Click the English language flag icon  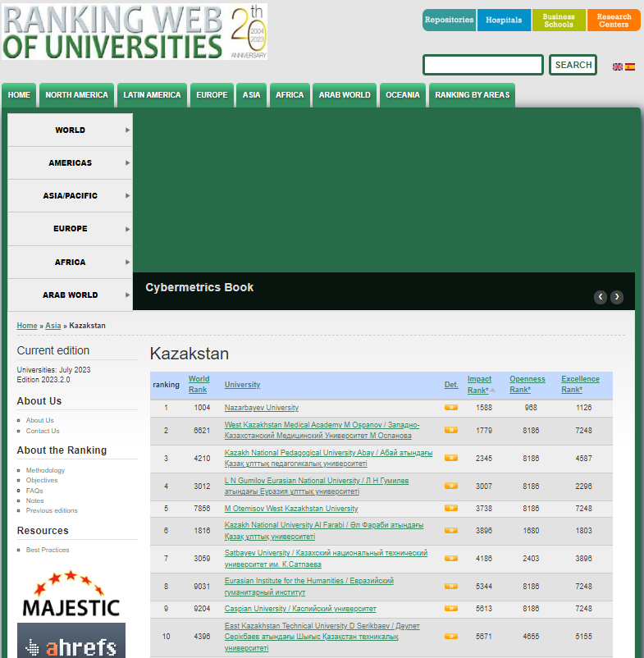618,66
